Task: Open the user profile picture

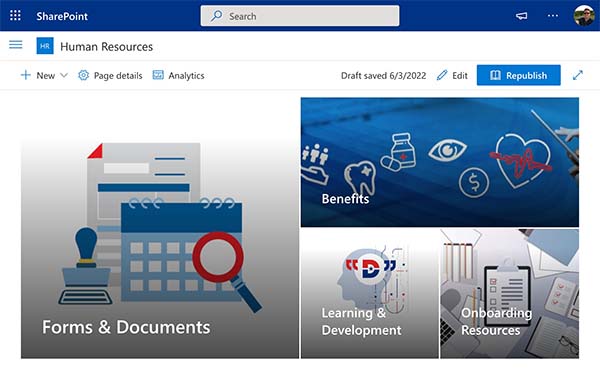Action: click(584, 16)
